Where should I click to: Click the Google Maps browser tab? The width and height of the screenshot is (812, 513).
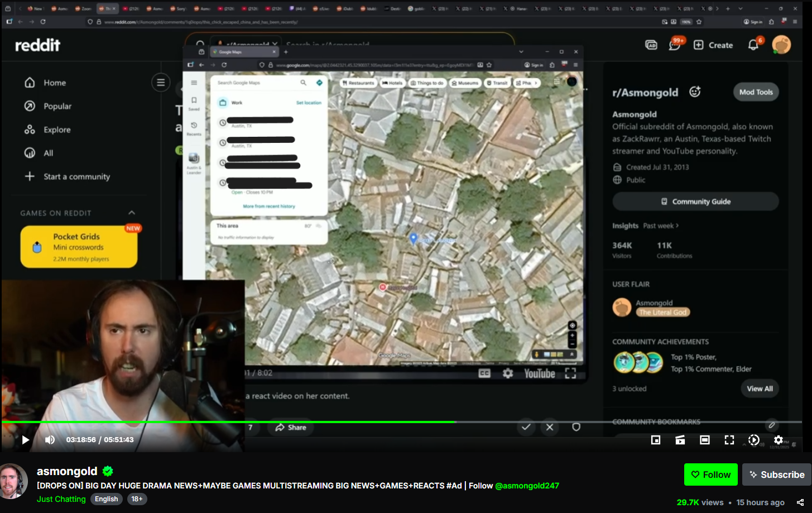(244, 52)
